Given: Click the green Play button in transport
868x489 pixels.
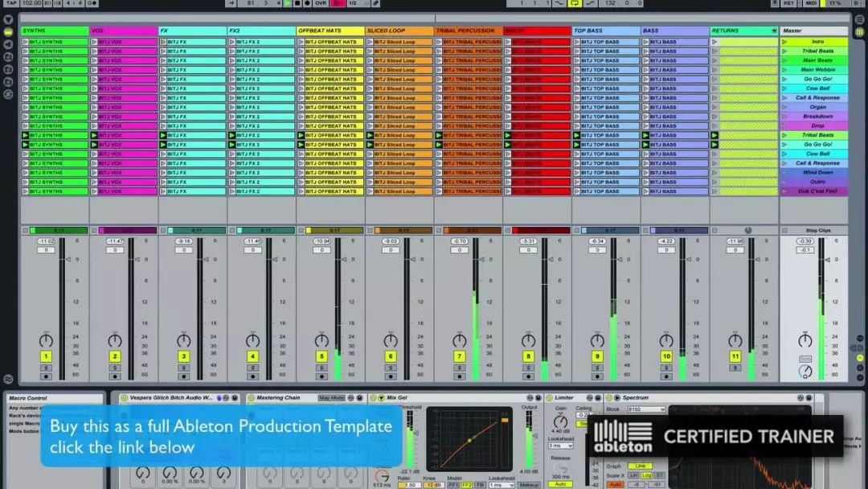Looking at the screenshot, I should (x=287, y=3).
